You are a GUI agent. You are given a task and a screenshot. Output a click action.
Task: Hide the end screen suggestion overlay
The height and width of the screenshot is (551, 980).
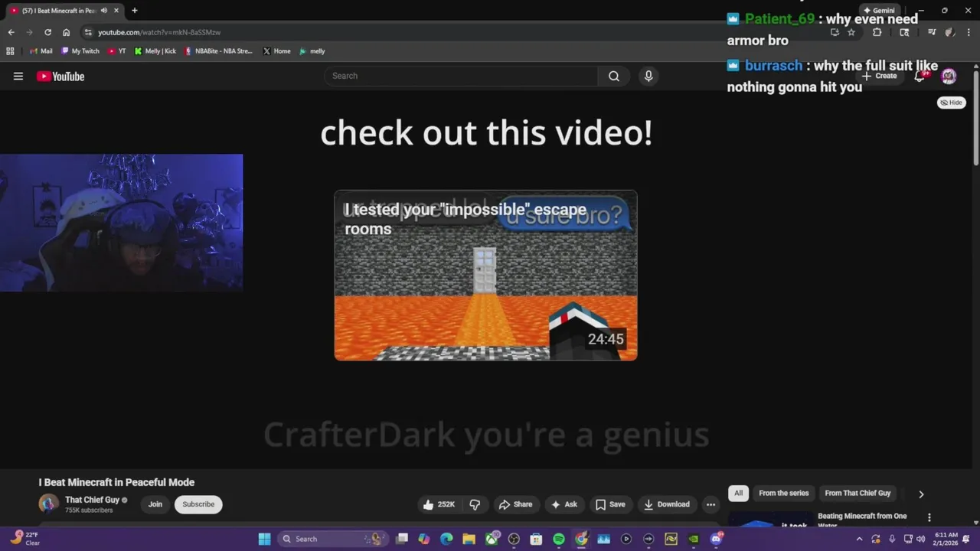[951, 103]
